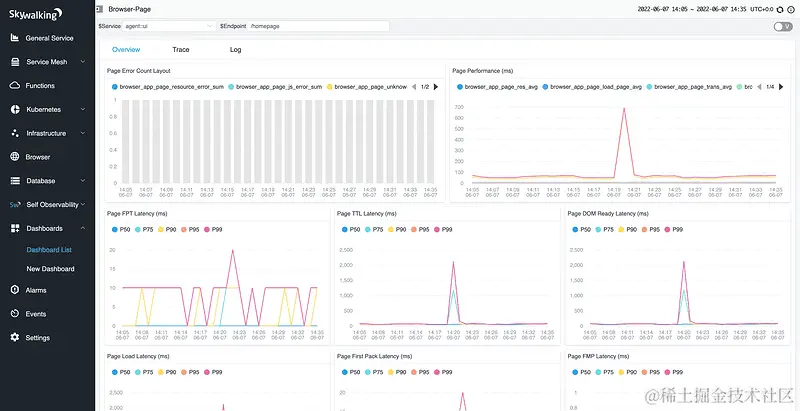Click the General Service chart icon

coord(15,38)
